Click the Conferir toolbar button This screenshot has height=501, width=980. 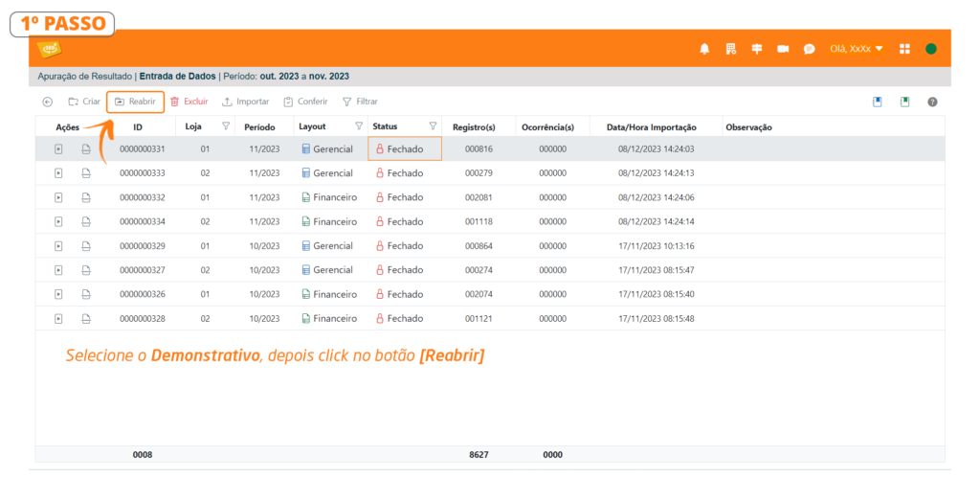pyautogui.click(x=305, y=102)
